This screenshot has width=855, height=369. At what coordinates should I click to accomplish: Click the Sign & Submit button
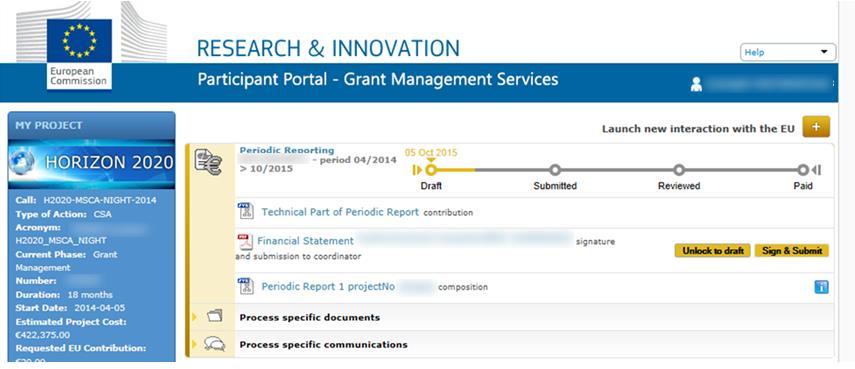point(792,251)
